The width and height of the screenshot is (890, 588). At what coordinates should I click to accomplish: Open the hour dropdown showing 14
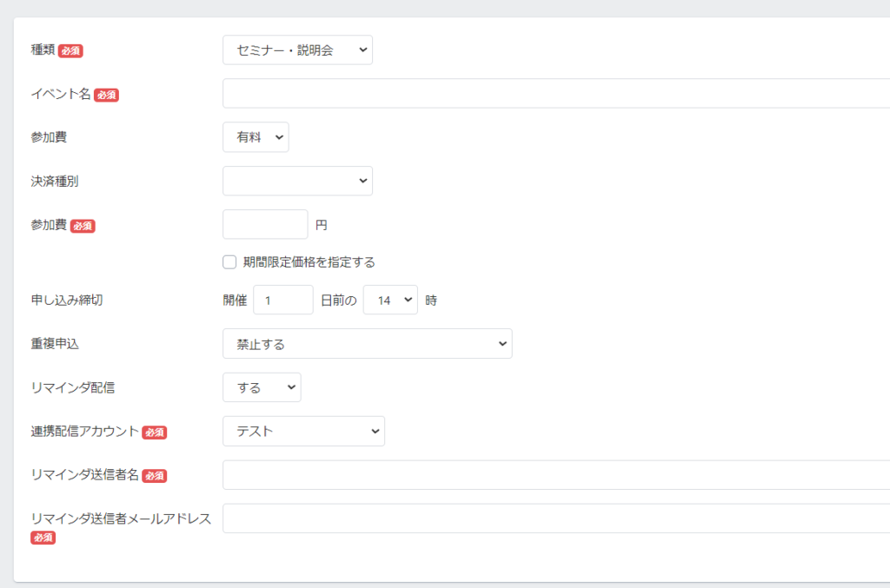tap(390, 300)
